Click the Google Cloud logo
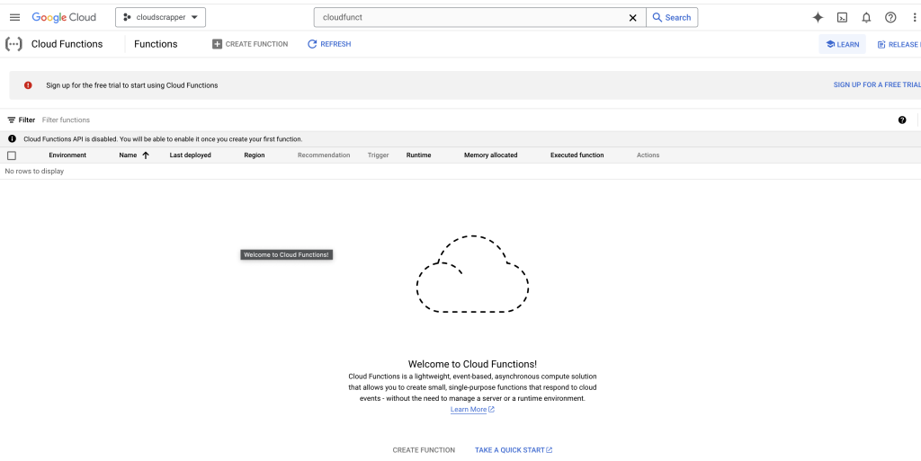921x461 pixels. coord(64,18)
